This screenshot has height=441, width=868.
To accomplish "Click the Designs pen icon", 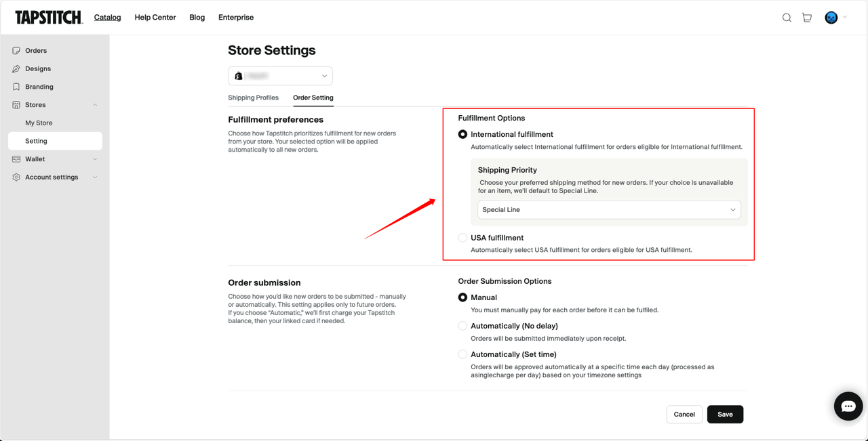I will tap(16, 69).
